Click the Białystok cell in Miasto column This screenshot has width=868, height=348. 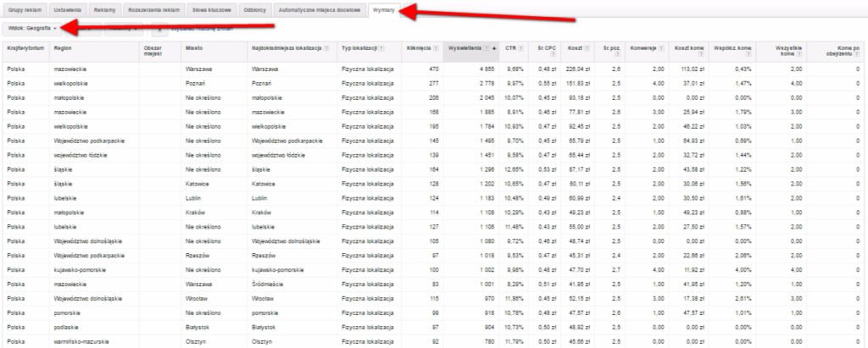pyautogui.click(x=198, y=328)
